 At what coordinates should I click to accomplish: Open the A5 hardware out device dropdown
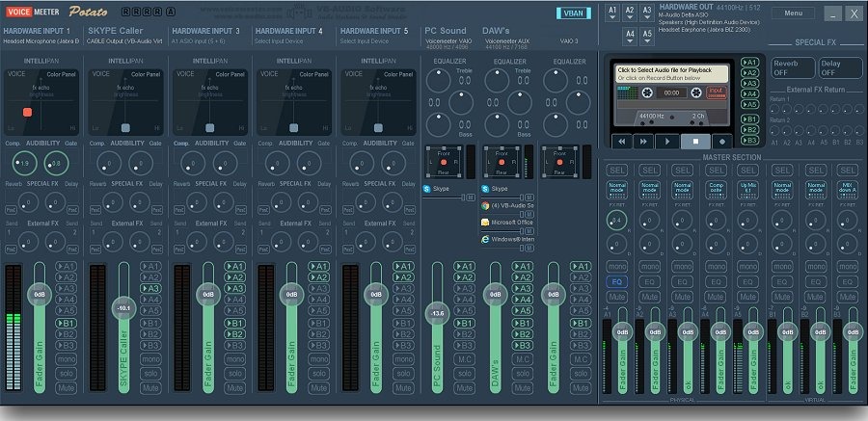point(646,37)
